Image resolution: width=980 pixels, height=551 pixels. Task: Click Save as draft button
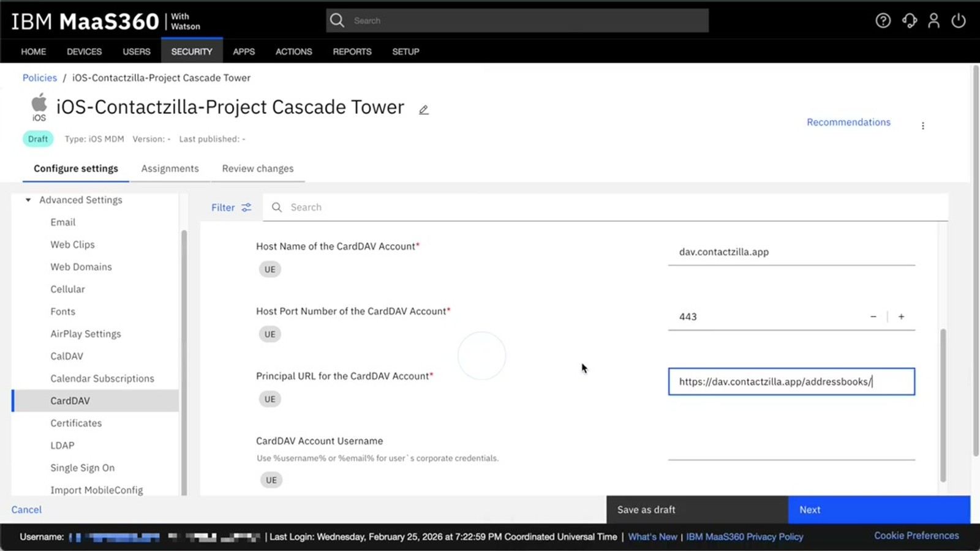(x=697, y=509)
